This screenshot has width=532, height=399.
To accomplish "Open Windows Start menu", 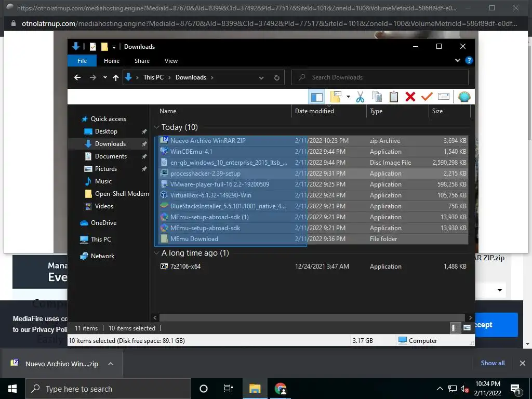I will click(12, 389).
